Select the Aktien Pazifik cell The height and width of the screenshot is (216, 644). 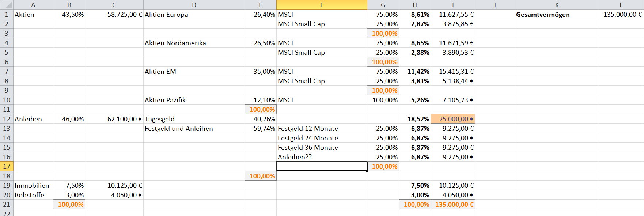pos(165,100)
